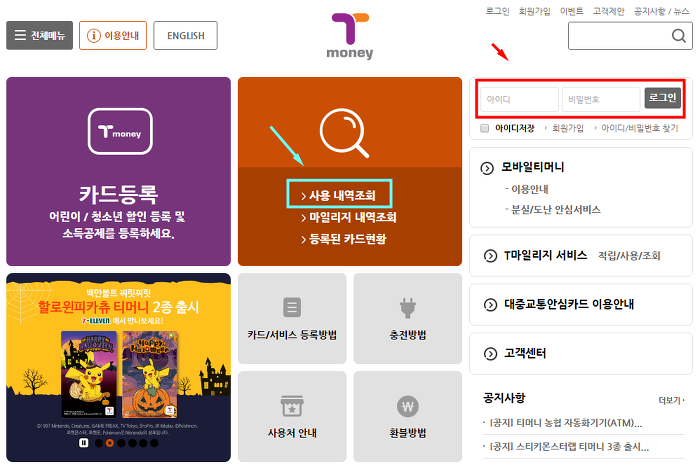This screenshot has height=467, width=700.
Task: Open the 고객제안 link
Action: click(x=608, y=11)
